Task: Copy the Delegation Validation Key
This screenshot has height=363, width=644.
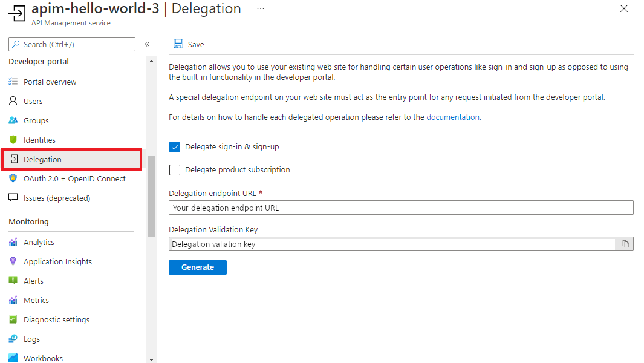Action: (x=626, y=244)
